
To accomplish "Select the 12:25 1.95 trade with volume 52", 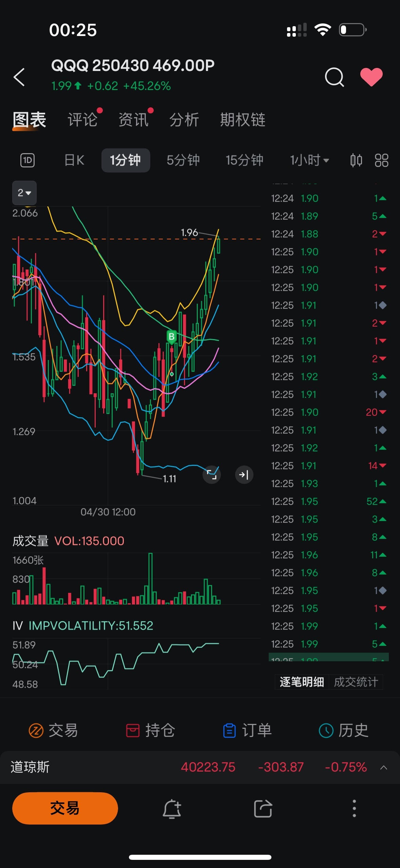I will coord(329,502).
